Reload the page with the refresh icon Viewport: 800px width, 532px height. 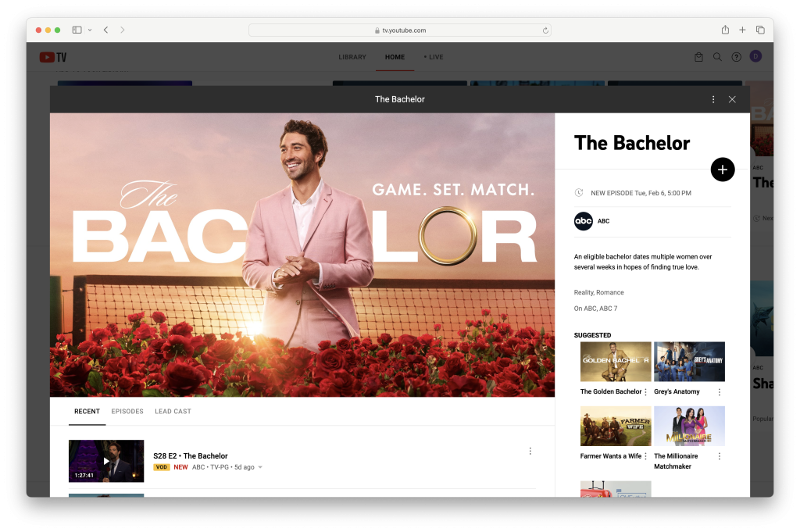(545, 30)
